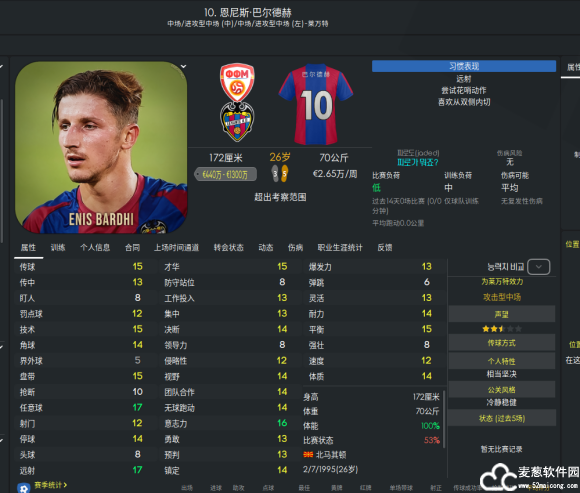
Task: Click the number 10 jersey image
Action: coord(316,104)
